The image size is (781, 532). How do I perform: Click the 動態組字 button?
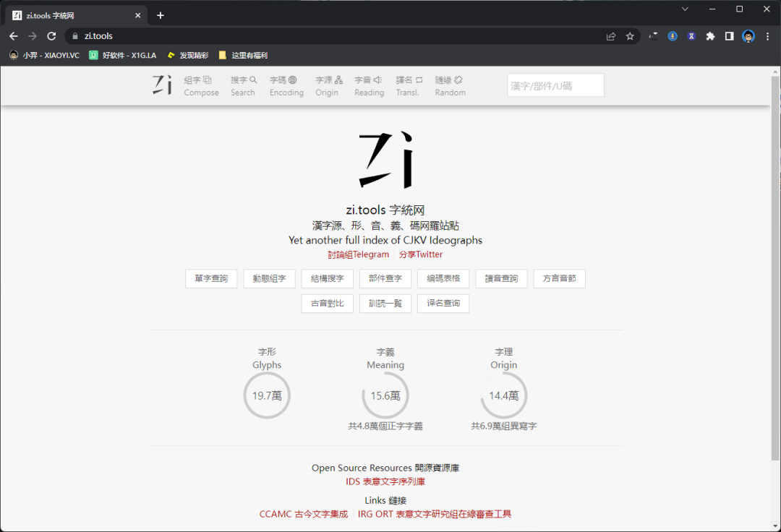[269, 279]
